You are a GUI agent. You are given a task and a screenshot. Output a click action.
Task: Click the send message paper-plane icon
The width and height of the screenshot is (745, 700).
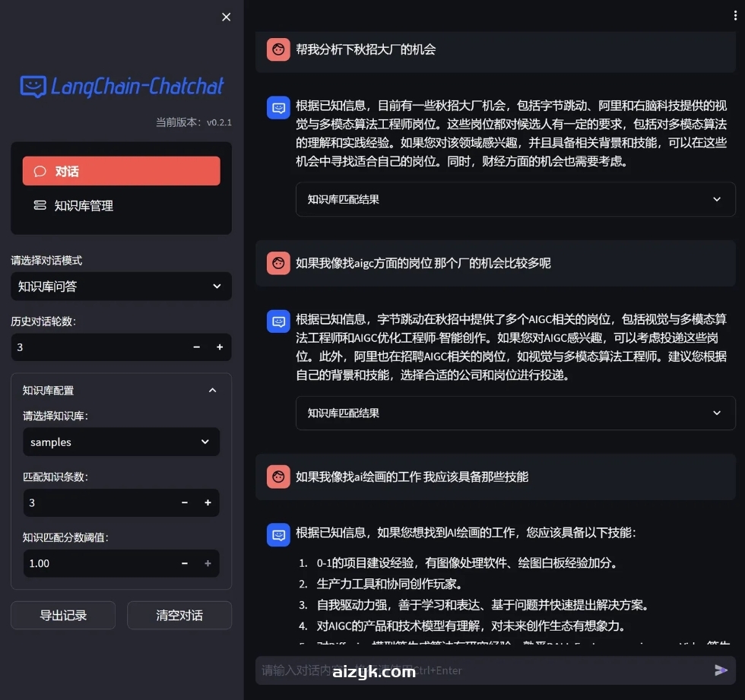(x=721, y=670)
